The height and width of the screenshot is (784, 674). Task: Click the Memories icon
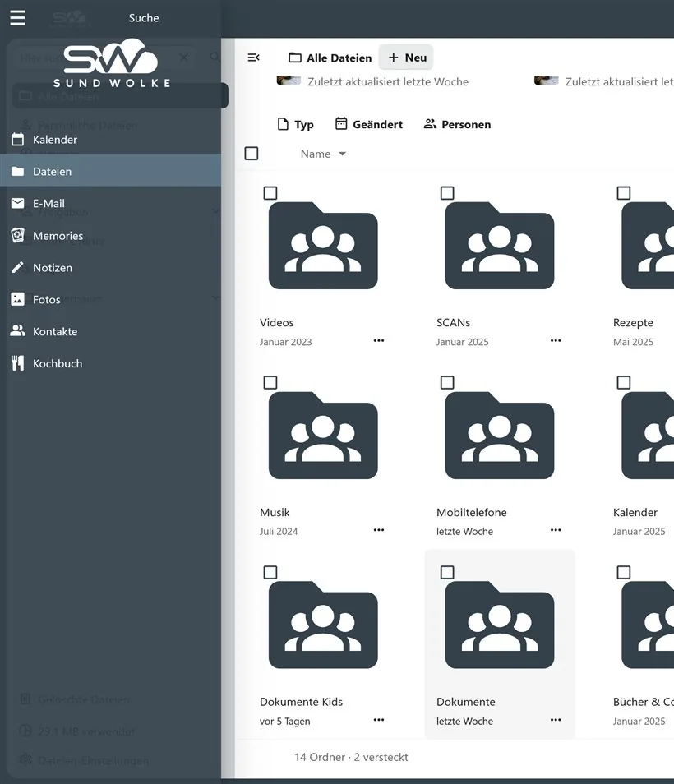(17, 235)
